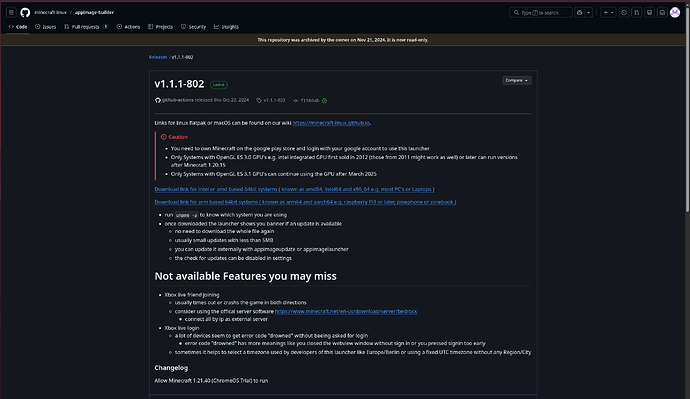This screenshot has width=690, height=399.
Task: Open the shield-shaped icon in the header
Action: pyautogui.click(x=649, y=12)
